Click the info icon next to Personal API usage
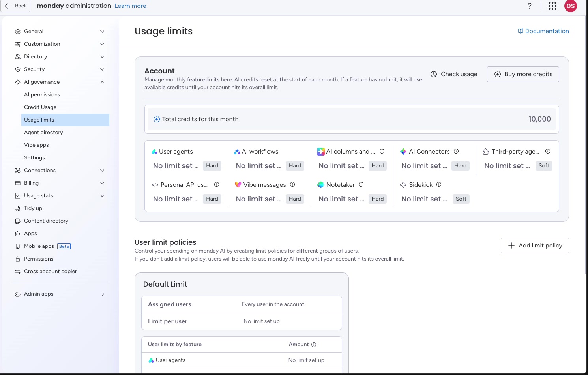 [x=217, y=184]
